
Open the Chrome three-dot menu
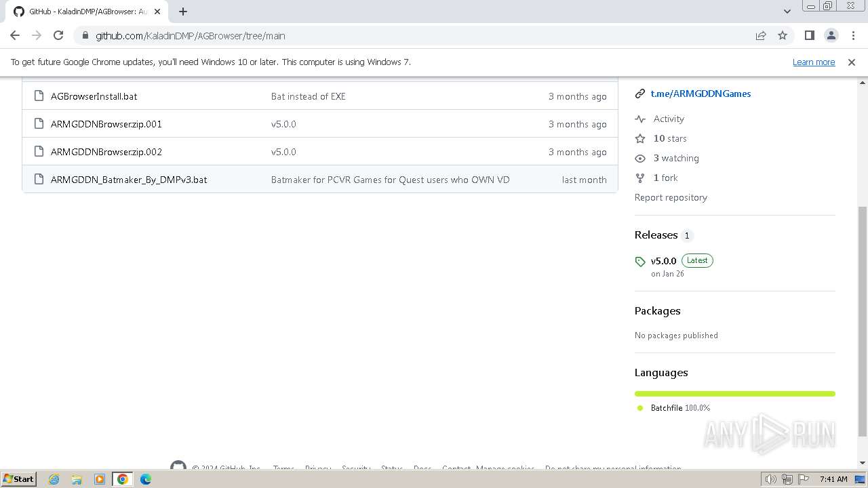853,35
